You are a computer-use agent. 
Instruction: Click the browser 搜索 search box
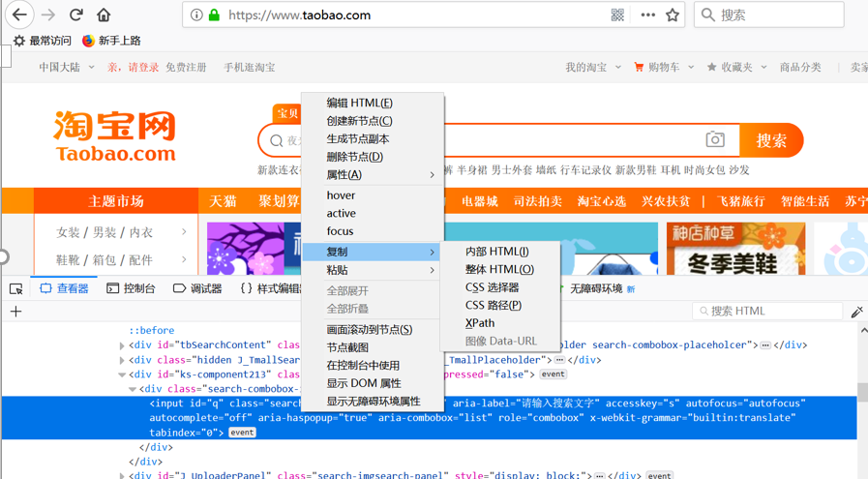coord(769,15)
